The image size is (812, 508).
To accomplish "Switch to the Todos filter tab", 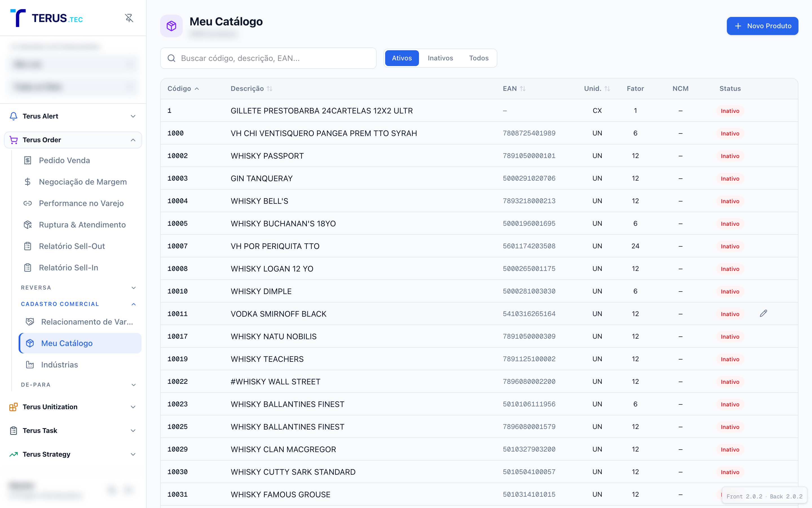I will pyautogui.click(x=478, y=58).
